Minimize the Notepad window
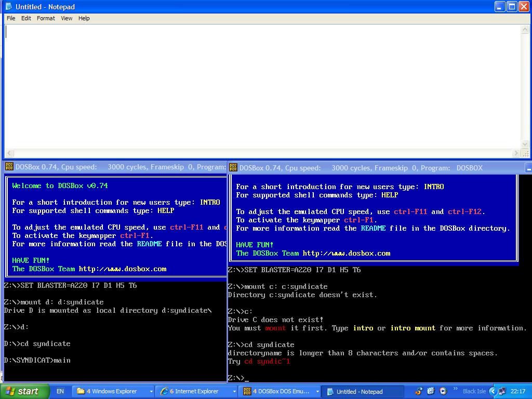This screenshot has height=399, width=532. pyautogui.click(x=499, y=6)
